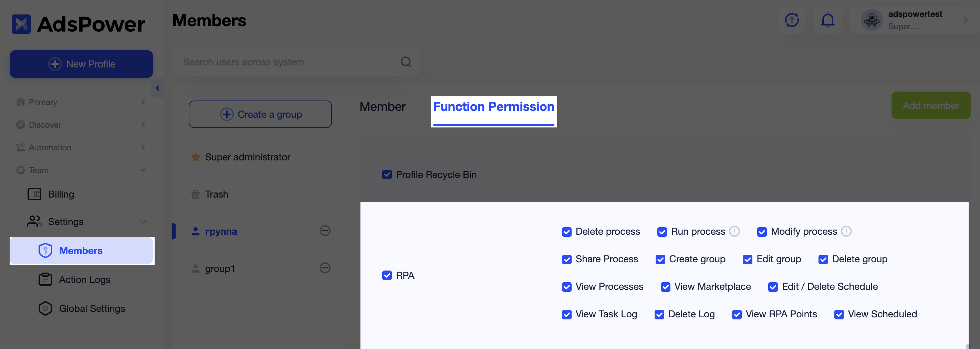Click info icon beside Modify process
This screenshot has height=349, width=980.
pos(846,232)
